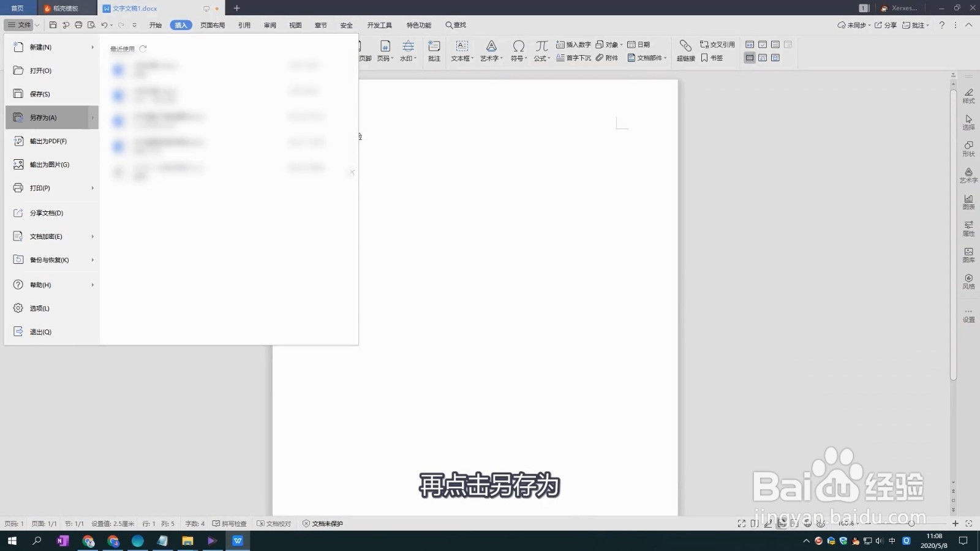Choose 打开(O) from file menu

(52, 70)
